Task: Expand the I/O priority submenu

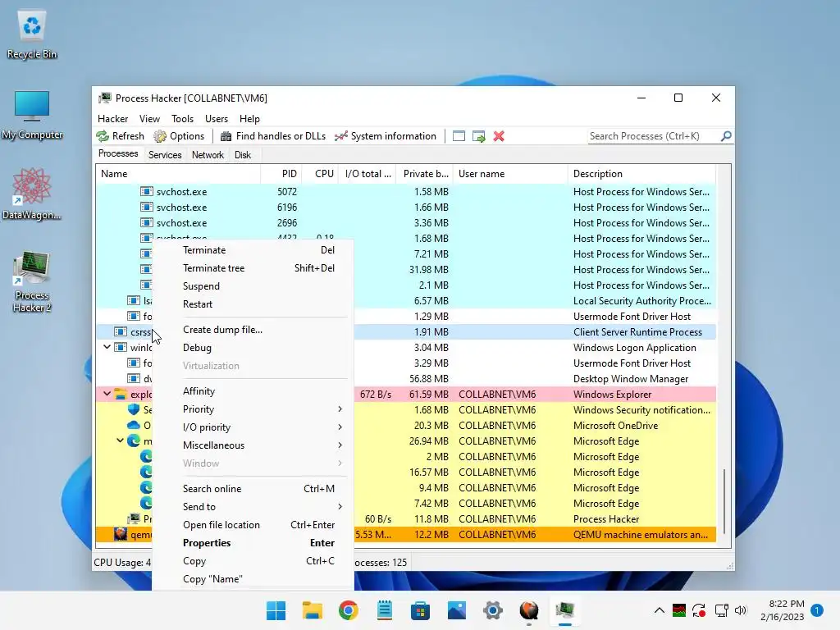Action: pos(253,427)
